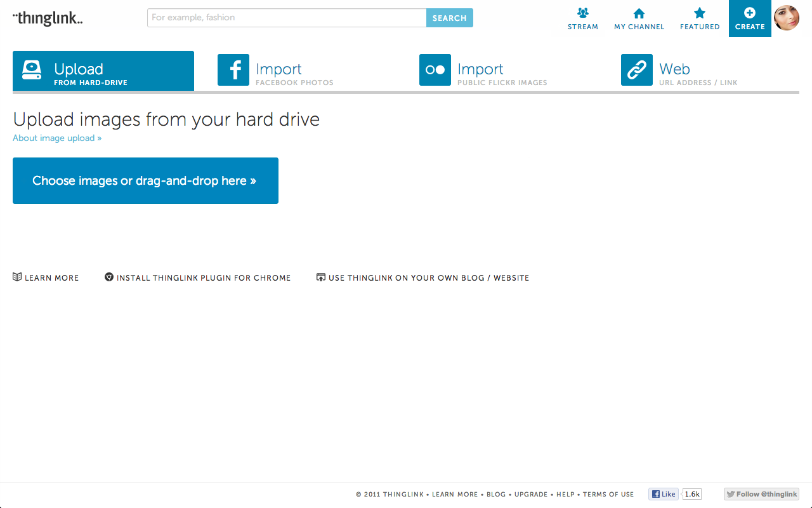Open the footer BLOG link
This screenshot has width=812, height=508.
[x=496, y=494]
